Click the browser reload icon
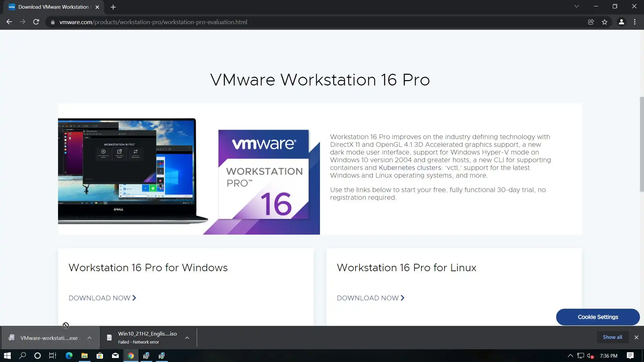 coord(36,22)
